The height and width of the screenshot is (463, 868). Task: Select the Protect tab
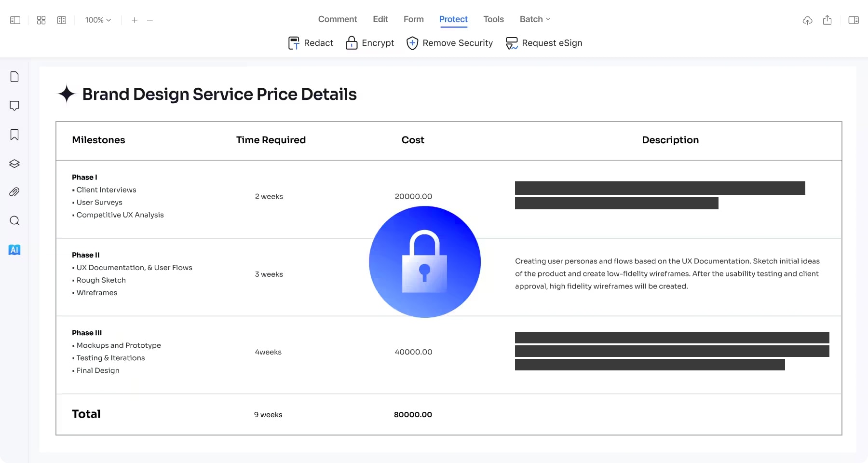(x=453, y=19)
